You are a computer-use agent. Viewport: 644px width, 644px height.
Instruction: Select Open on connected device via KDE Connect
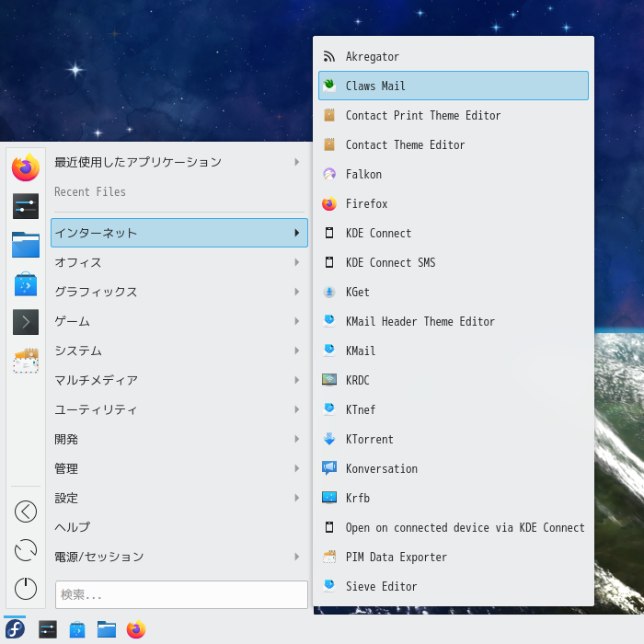[x=454, y=527]
